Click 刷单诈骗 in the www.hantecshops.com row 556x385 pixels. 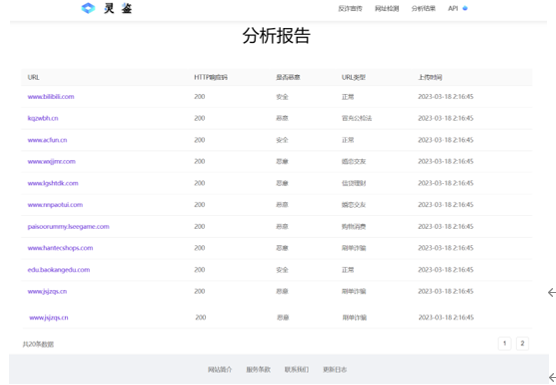click(354, 248)
